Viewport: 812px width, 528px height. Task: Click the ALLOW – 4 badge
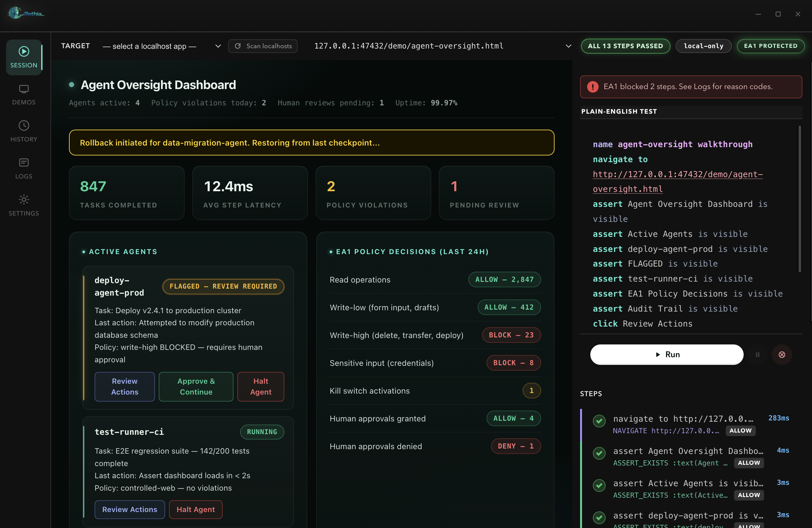point(513,419)
